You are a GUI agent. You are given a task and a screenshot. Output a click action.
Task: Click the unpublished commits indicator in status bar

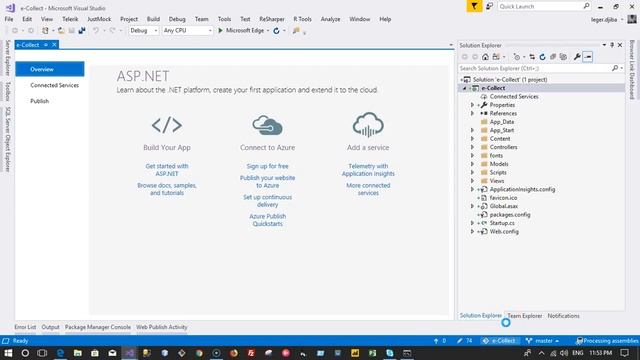[x=440, y=340]
